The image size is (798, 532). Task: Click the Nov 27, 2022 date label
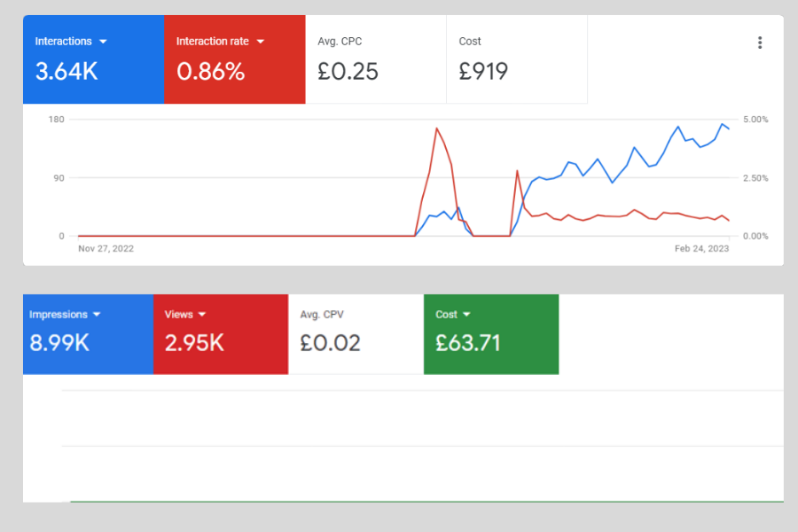pyautogui.click(x=105, y=249)
